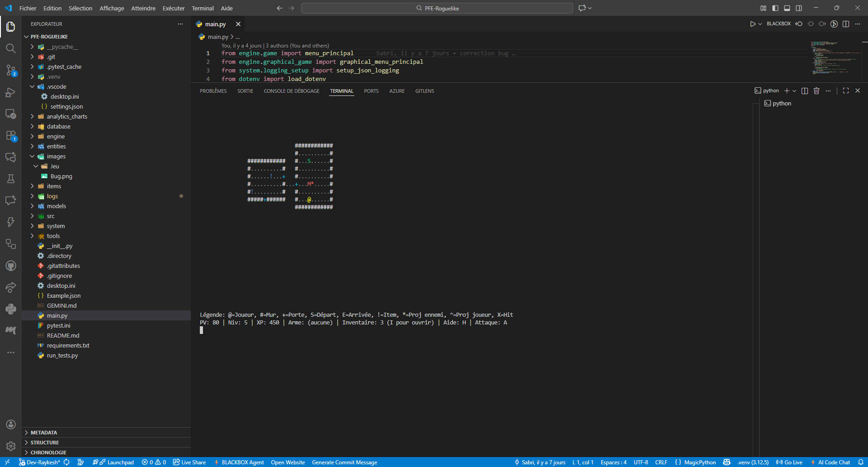868x467 pixels.
Task: Collapse the images folder
Action: pyautogui.click(x=56, y=157)
